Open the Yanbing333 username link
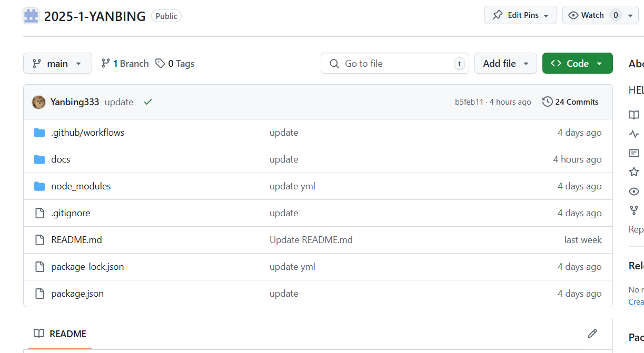 pyautogui.click(x=75, y=102)
